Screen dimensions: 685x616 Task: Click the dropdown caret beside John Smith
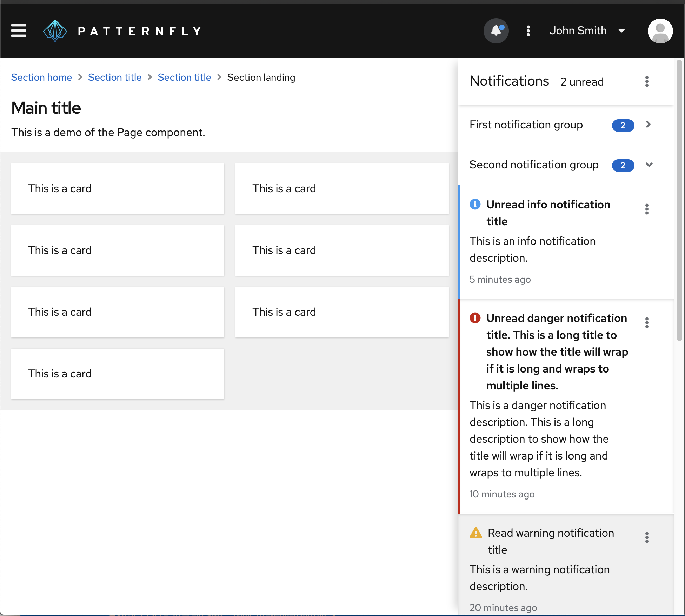(x=621, y=31)
